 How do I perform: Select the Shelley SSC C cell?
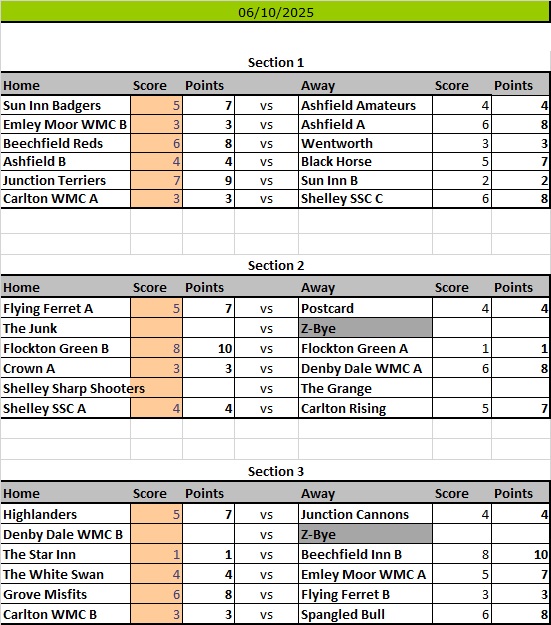pos(365,199)
